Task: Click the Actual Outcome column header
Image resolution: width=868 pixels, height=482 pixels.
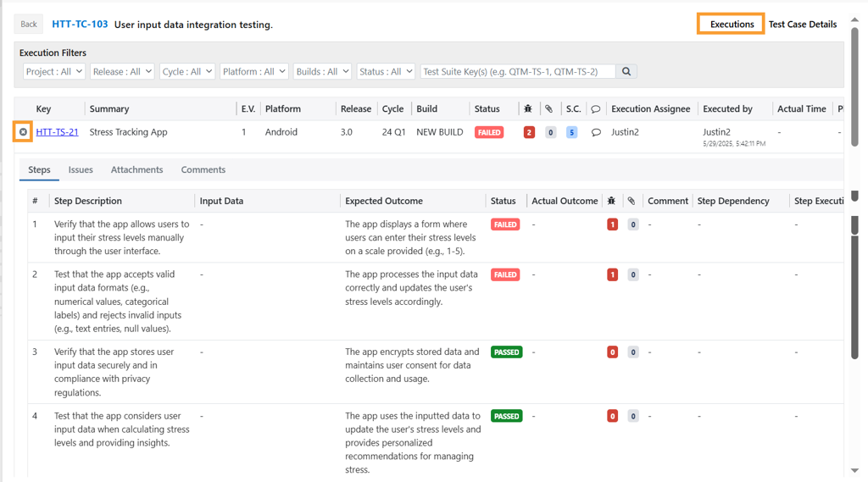Action: (565, 201)
